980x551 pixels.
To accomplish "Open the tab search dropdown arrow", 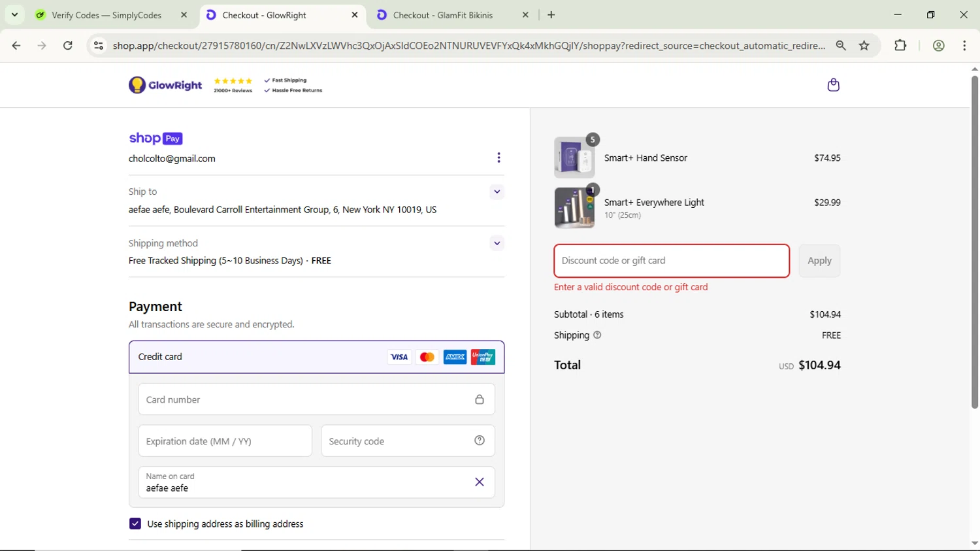I will [x=14, y=14].
